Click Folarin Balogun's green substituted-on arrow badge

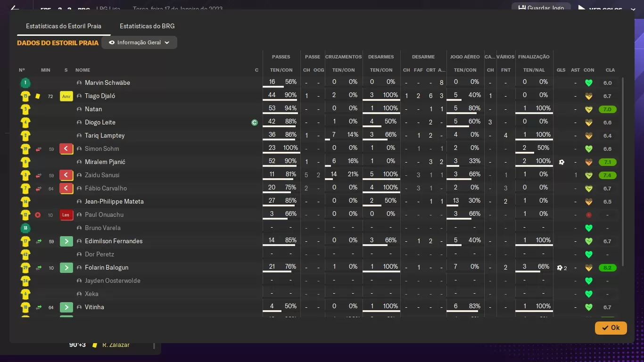pyautogui.click(x=66, y=268)
